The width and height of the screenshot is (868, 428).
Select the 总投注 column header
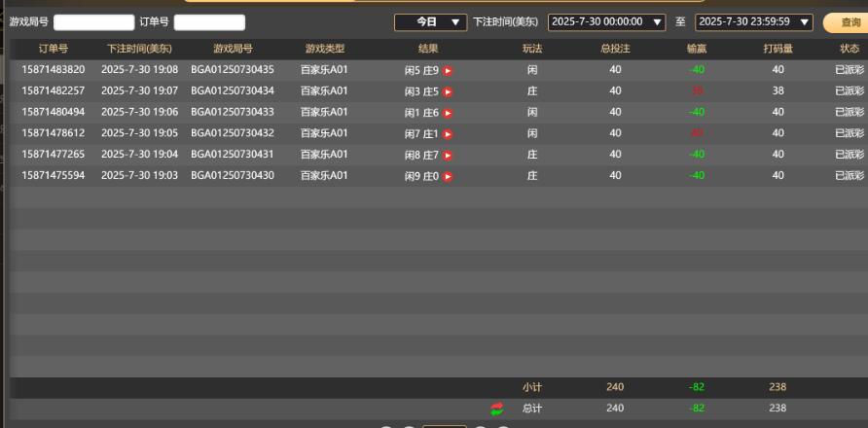click(615, 49)
